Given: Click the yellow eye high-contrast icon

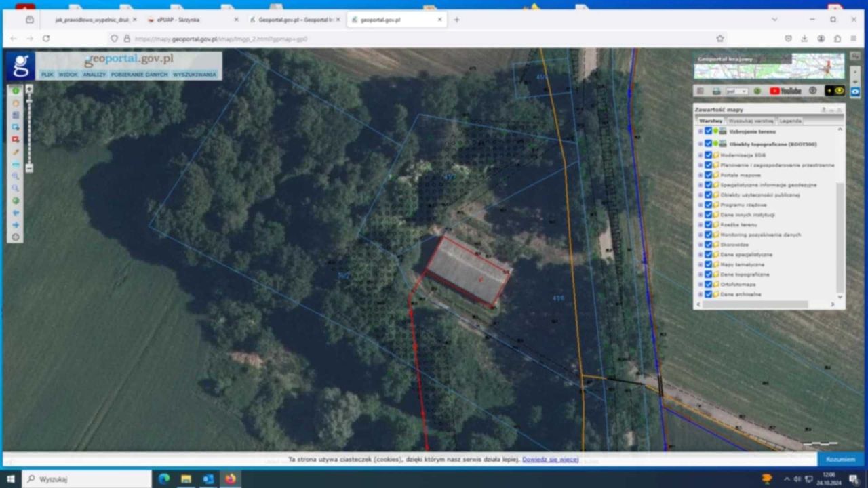Looking at the screenshot, I should point(839,91).
